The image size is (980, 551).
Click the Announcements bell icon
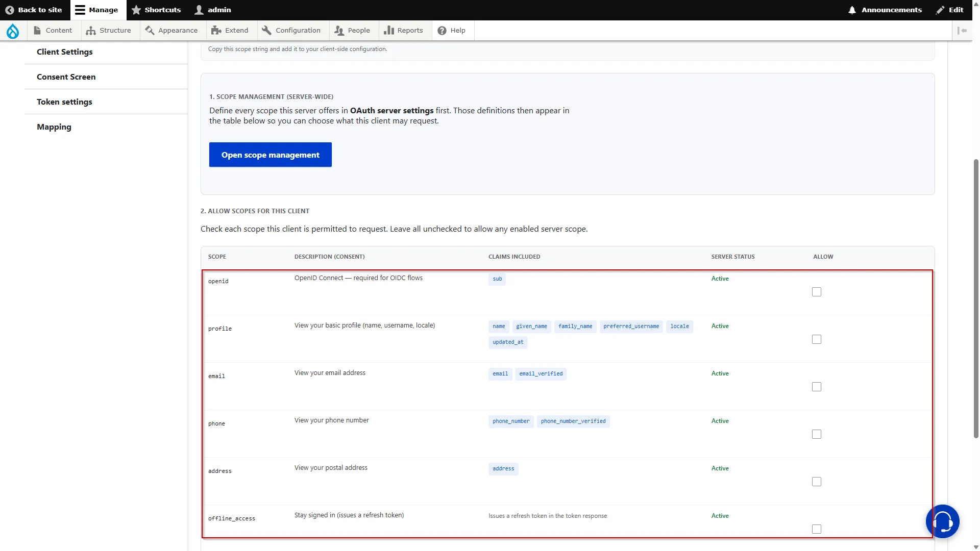click(852, 10)
